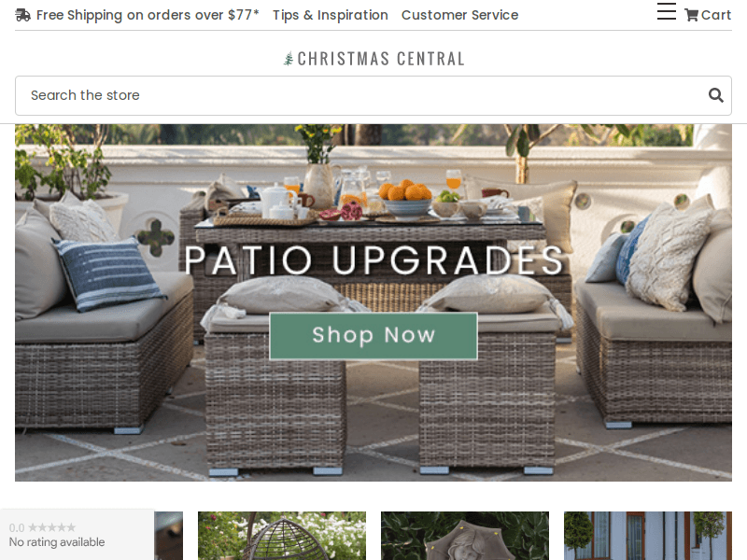Click the rating stars in the widget
This screenshot has height=560, width=747.
pos(52,527)
